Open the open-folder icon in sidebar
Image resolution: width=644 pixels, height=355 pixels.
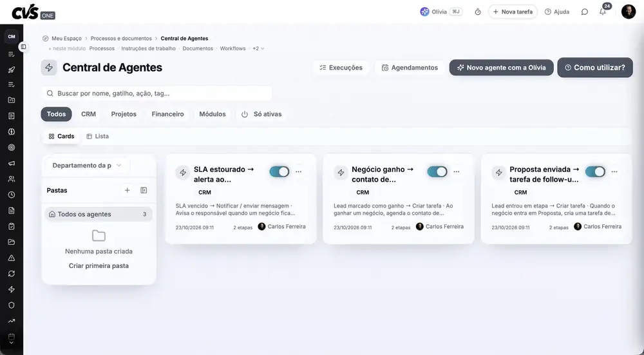(12, 242)
